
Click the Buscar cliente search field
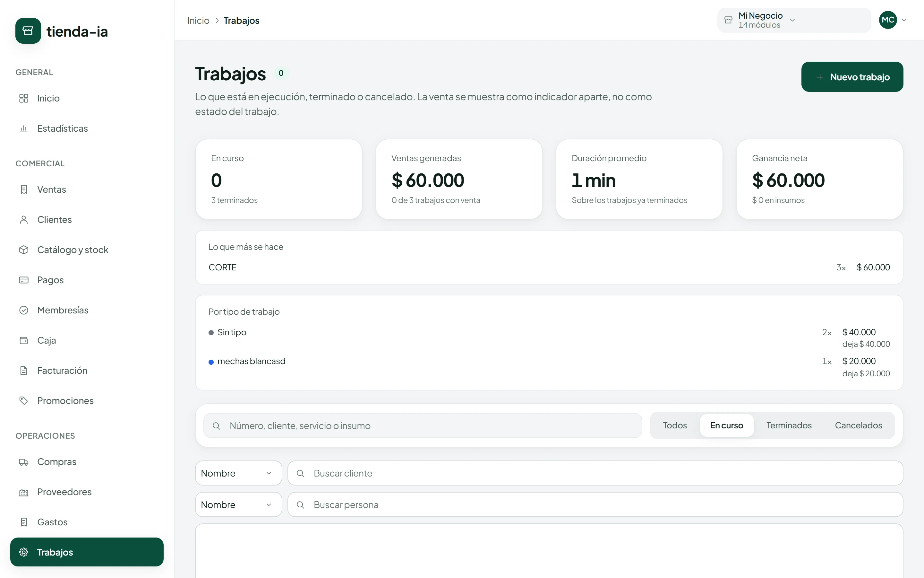coord(595,473)
